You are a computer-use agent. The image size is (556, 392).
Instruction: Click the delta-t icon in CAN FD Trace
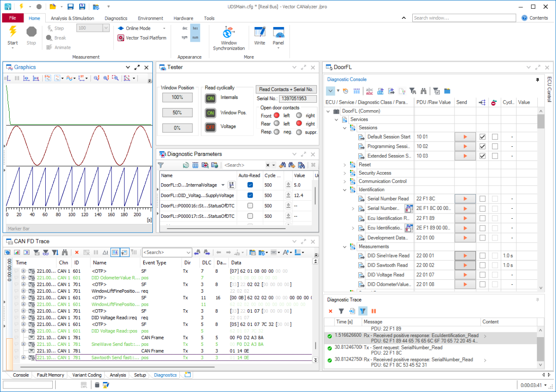tap(105, 252)
